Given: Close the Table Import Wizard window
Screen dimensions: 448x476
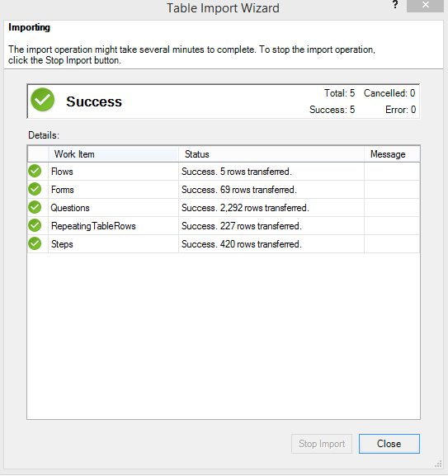Looking at the screenshot, I should pos(425,6).
